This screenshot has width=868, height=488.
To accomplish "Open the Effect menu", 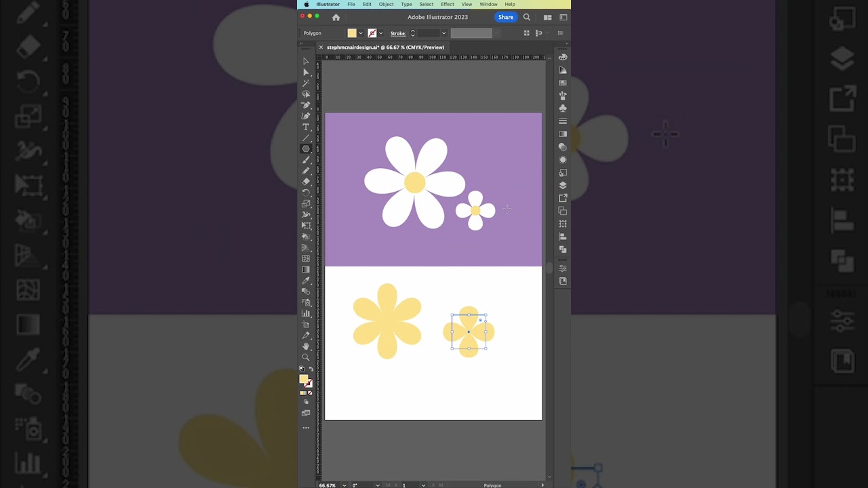I will pyautogui.click(x=448, y=4).
